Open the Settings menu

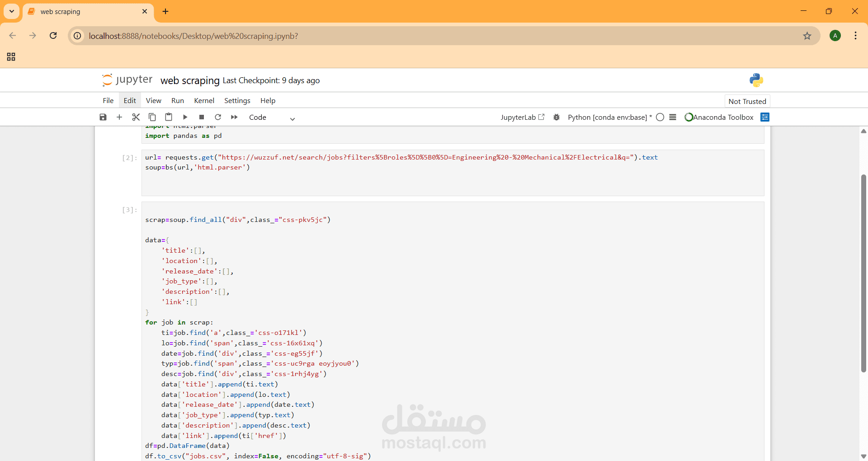(x=237, y=100)
